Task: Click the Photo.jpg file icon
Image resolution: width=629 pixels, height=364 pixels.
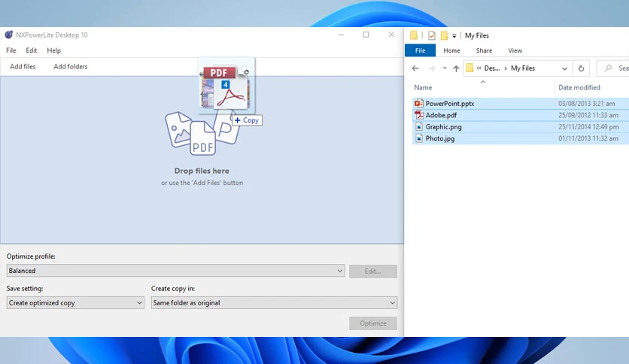Action: pyautogui.click(x=419, y=138)
